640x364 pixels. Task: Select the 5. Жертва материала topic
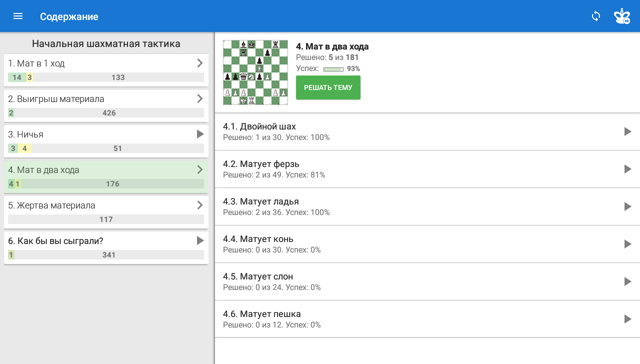(106, 212)
